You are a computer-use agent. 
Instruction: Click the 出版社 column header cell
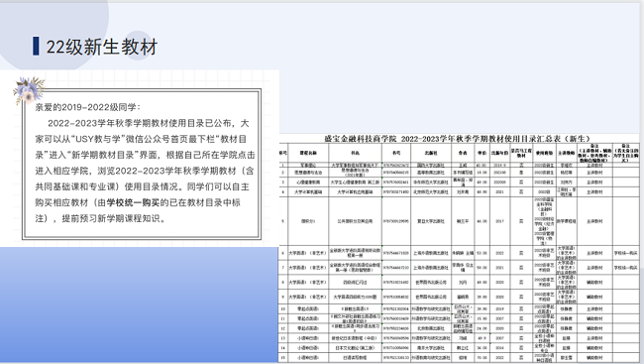tap(431, 153)
